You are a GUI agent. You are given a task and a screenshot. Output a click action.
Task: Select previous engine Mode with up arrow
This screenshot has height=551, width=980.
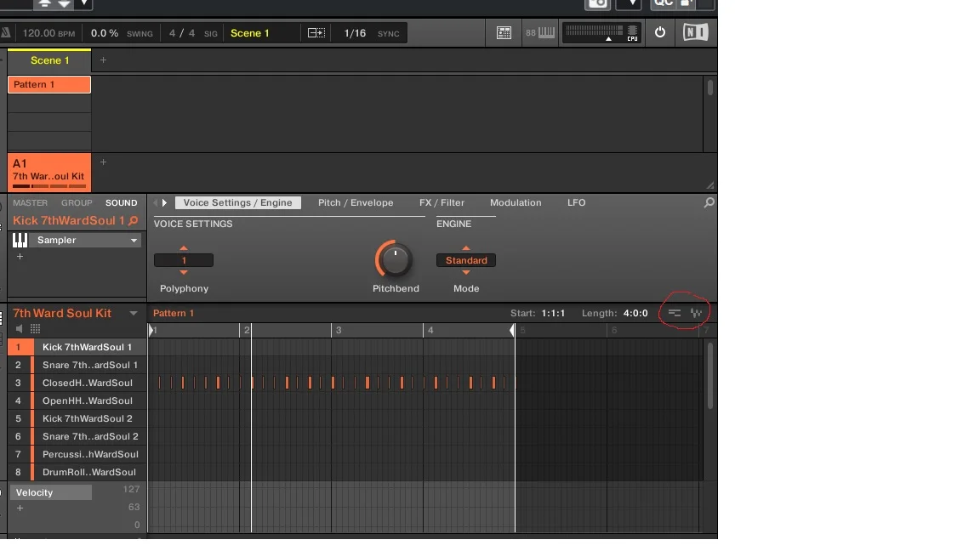[x=466, y=248]
